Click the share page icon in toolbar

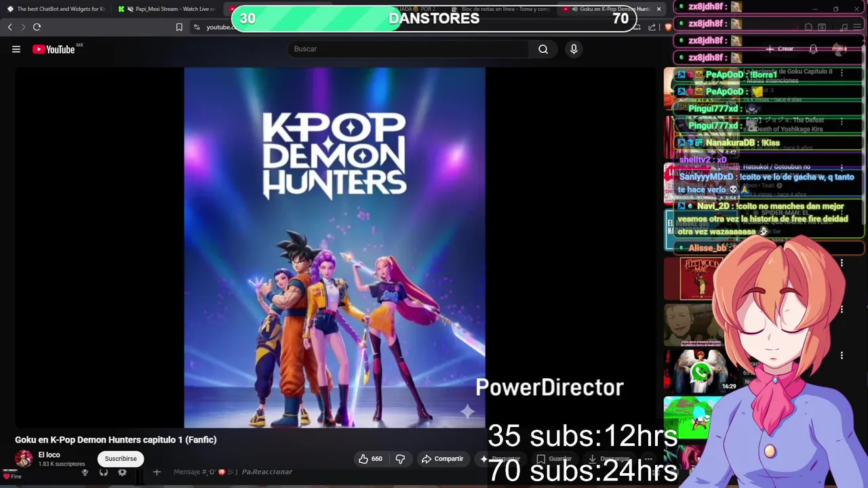pyautogui.click(x=652, y=27)
